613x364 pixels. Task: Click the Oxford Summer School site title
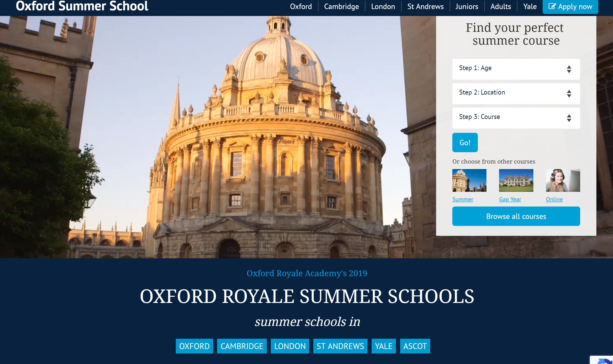82,6
